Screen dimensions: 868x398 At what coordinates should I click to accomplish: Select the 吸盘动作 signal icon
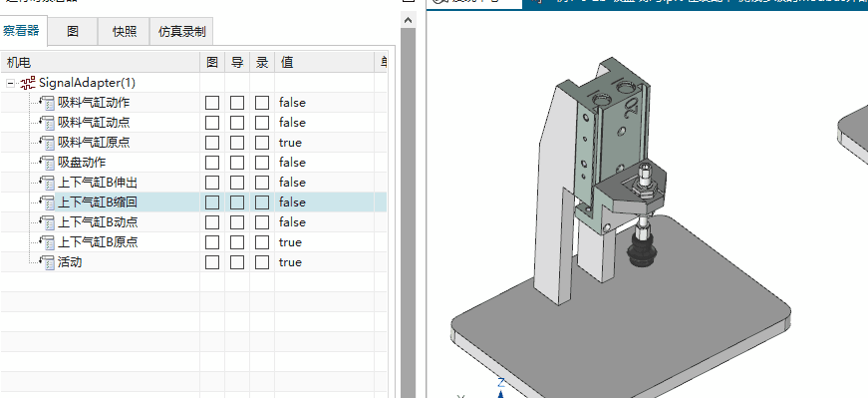pyautogui.click(x=48, y=163)
